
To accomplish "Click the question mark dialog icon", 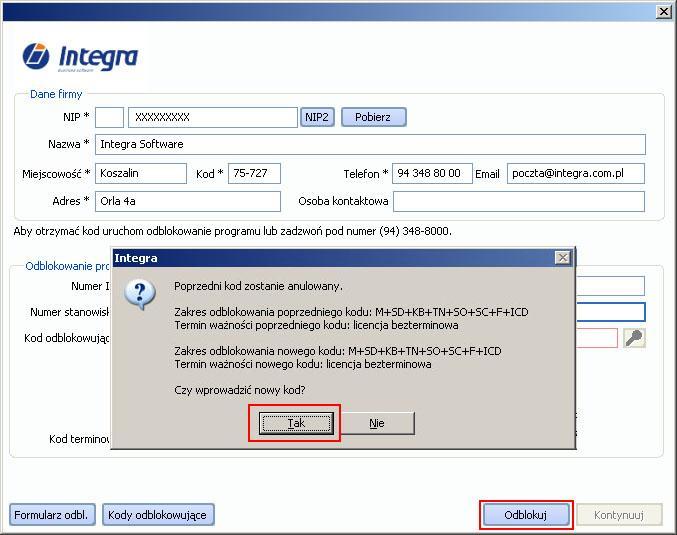I will coord(140,294).
